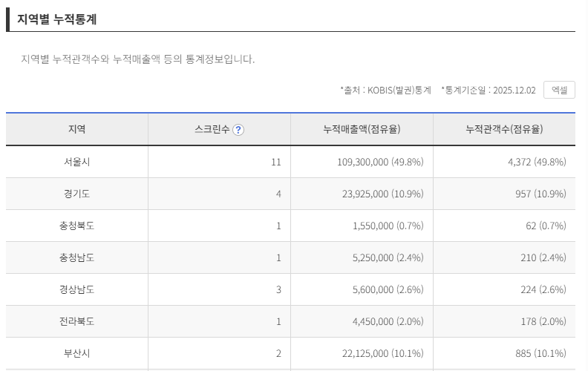Select the 서울시 region row

(x=77, y=162)
